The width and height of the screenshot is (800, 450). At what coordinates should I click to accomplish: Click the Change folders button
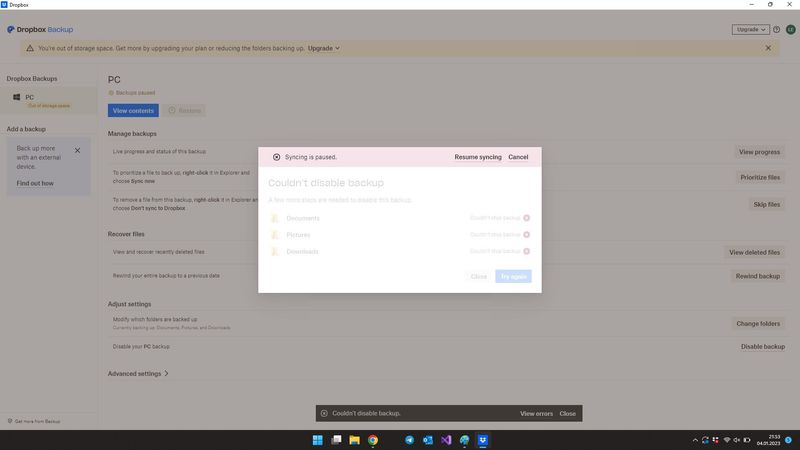pyautogui.click(x=758, y=323)
